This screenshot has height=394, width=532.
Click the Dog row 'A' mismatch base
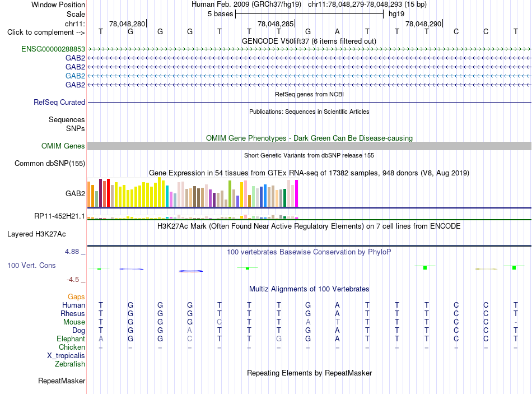click(x=190, y=331)
